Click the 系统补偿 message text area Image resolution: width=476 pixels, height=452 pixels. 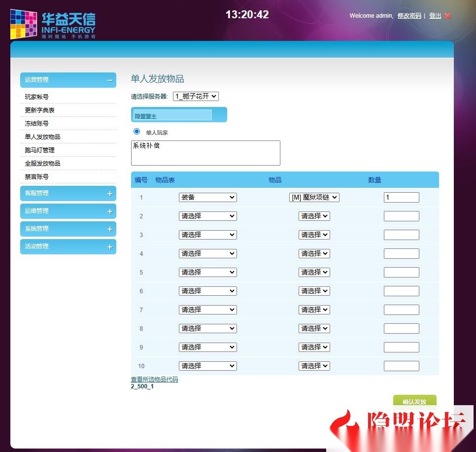pos(205,153)
